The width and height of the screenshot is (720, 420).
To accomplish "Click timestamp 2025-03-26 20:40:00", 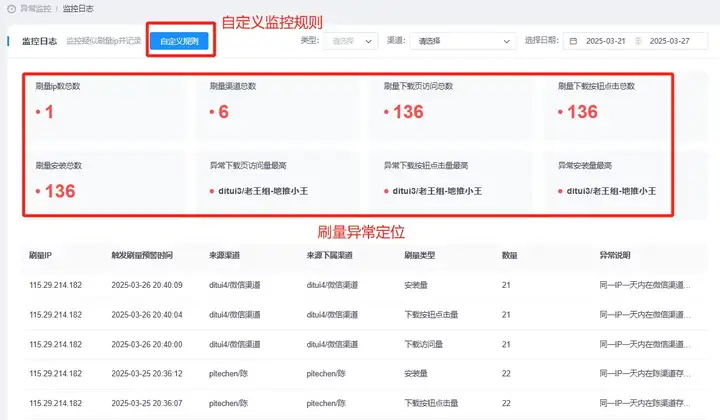I will (x=147, y=344).
